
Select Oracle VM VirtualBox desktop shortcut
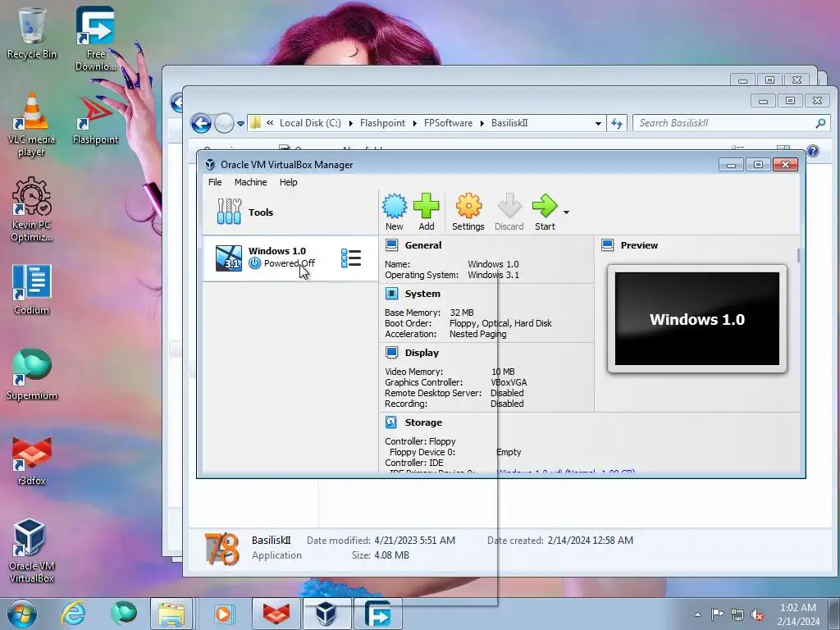32,550
